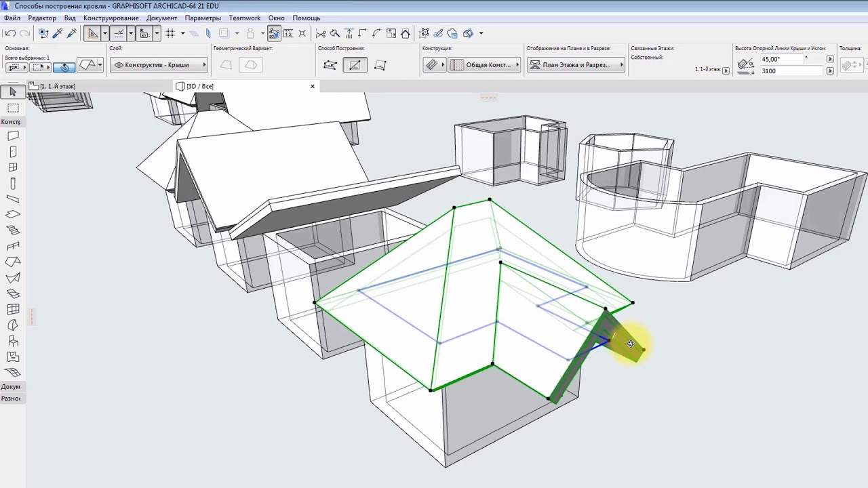Toggle the XY coordinate tracker button
868x488 pixels.
[x=144, y=33]
